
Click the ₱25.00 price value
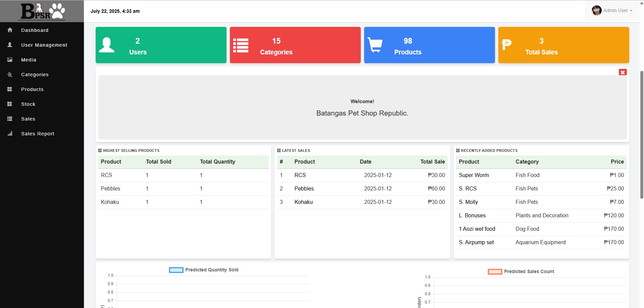tap(615, 188)
